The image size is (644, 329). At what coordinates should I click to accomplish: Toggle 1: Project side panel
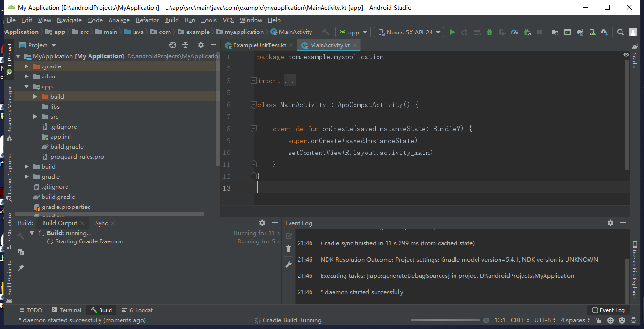pyautogui.click(x=10, y=59)
